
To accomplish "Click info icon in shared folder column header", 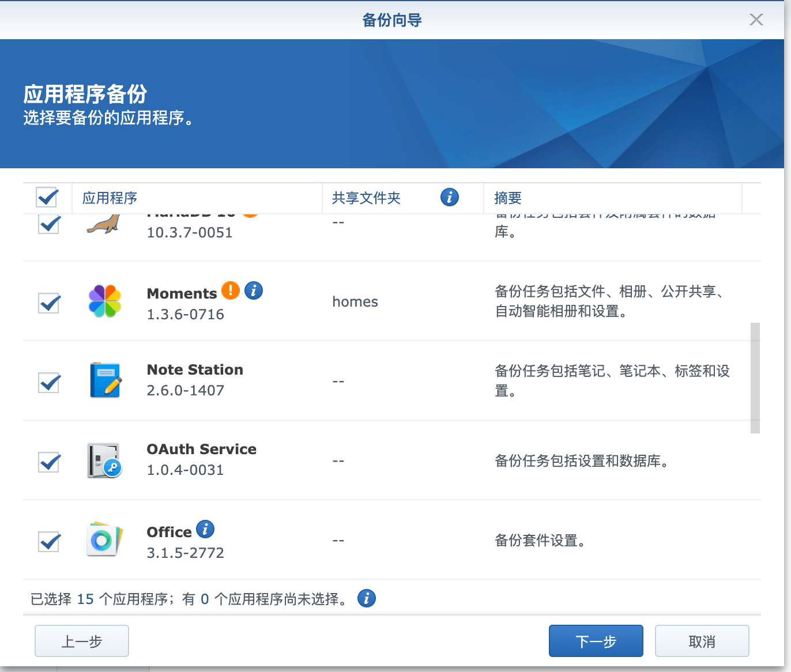I will pos(450,198).
